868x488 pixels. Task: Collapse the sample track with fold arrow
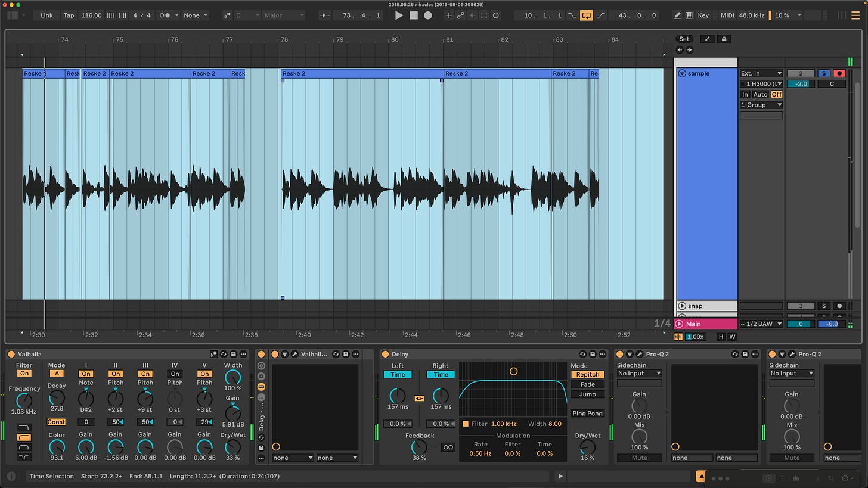(682, 73)
